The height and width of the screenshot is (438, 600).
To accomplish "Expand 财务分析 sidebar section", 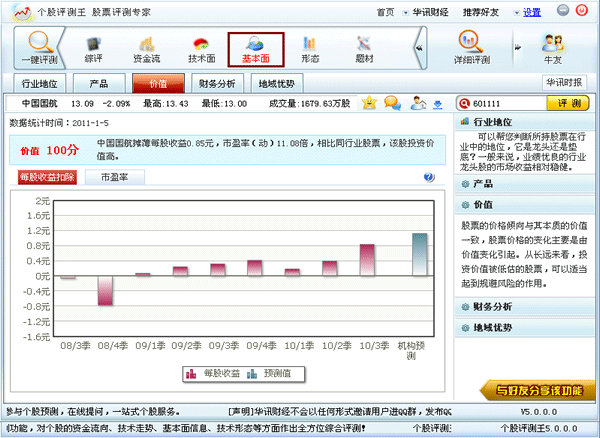I will [x=525, y=306].
